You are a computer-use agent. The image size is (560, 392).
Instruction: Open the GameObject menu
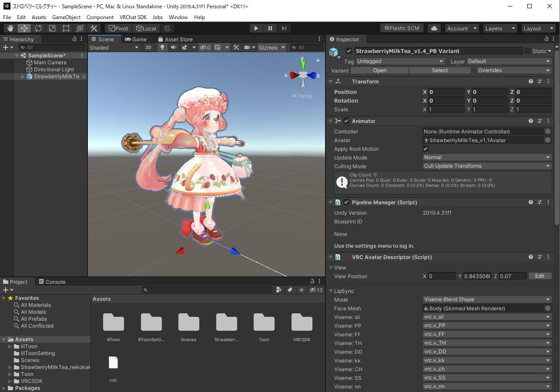coord(66,17)
